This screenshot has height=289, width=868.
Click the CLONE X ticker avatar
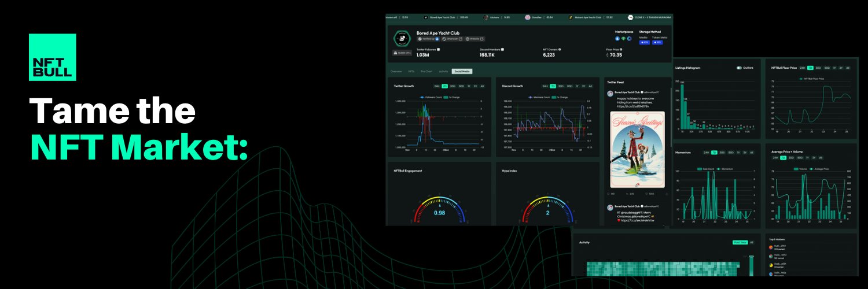click(630, 17)
